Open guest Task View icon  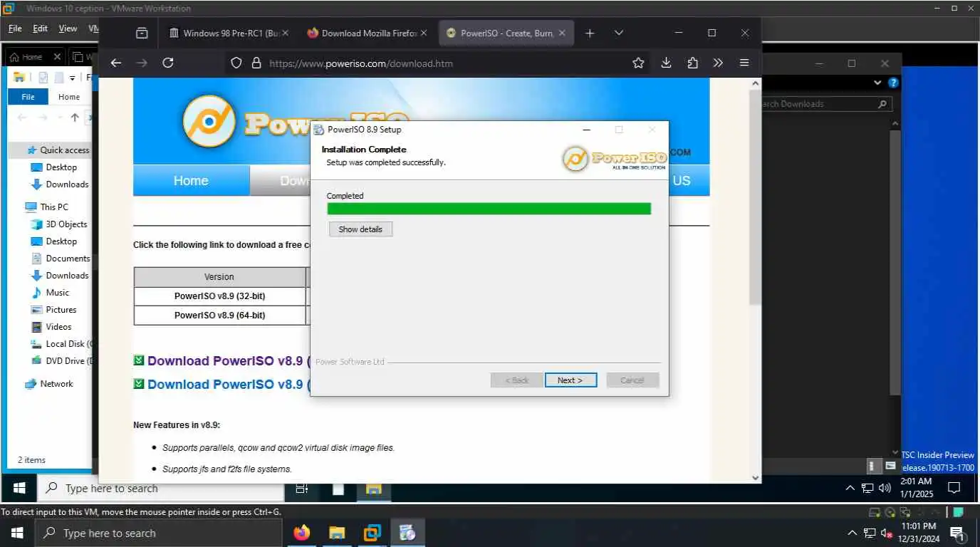click(302, 489)
